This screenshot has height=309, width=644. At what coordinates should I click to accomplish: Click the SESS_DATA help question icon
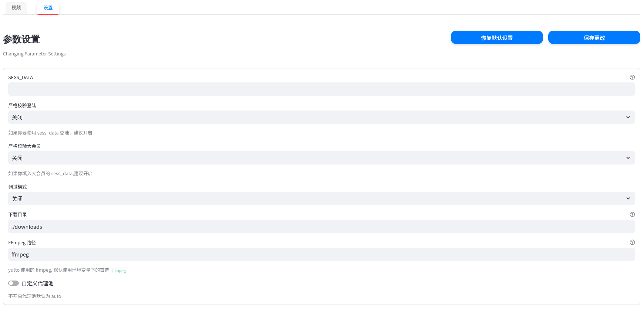(632, 77)
